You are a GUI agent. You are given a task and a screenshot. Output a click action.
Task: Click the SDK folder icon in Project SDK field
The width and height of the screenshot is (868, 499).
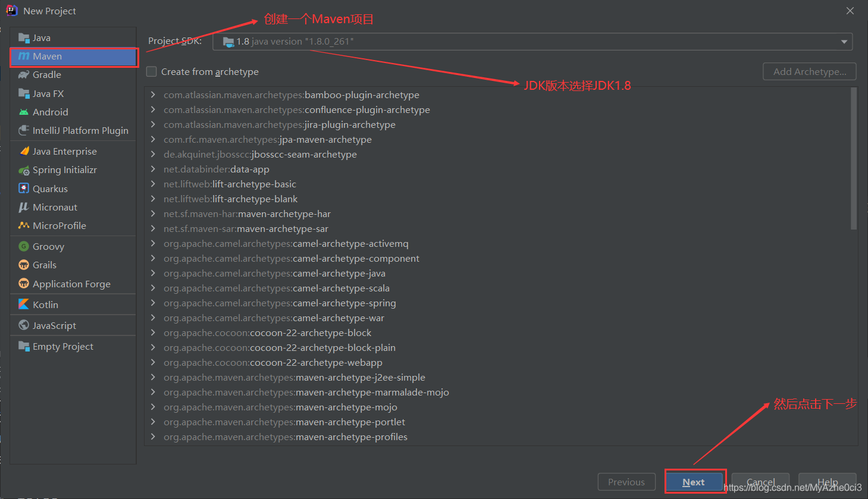pyautogui.click(x=228, y=42)
